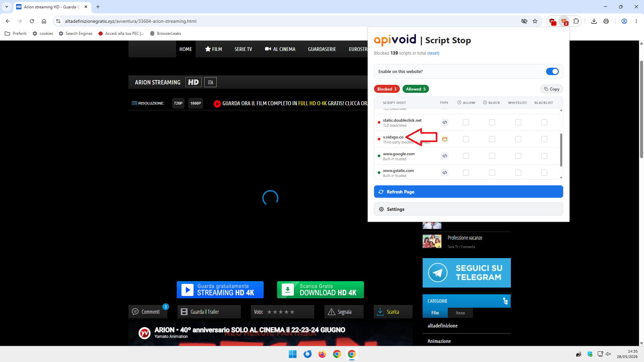The image size is (644, 362).
Task: Check Whitelist for www.gstatic.com
Action: tap(518, 173)
